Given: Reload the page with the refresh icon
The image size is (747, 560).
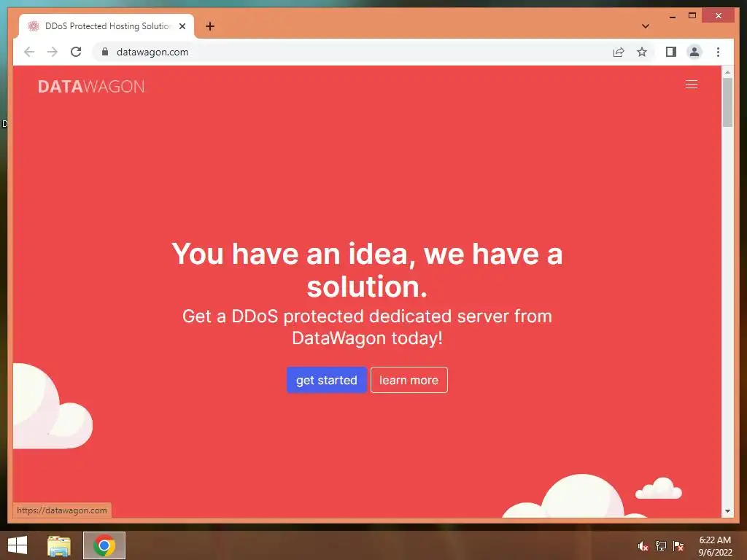Looking at the screenshot, I should click(76, 52).
